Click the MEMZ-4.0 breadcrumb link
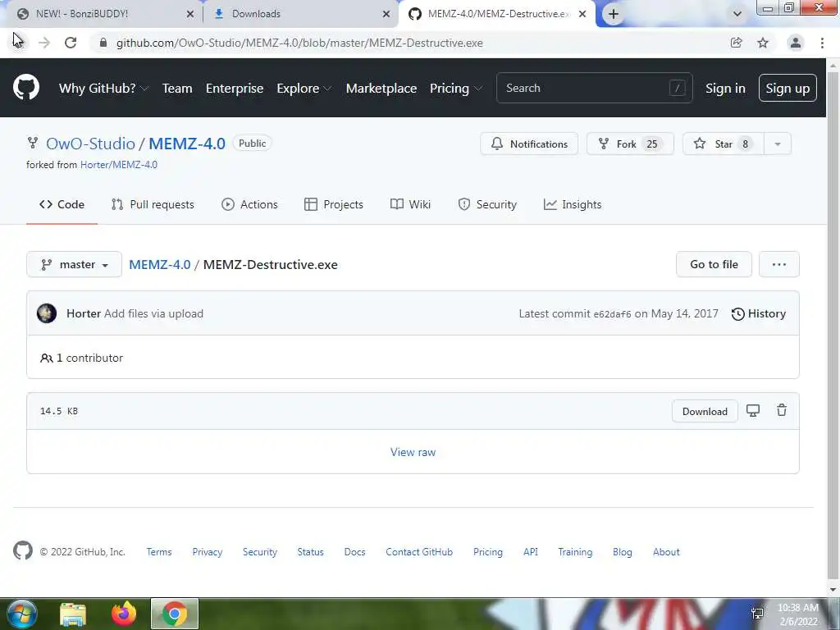840x630 pixels. pyautogui.click(x=160, y=264)
